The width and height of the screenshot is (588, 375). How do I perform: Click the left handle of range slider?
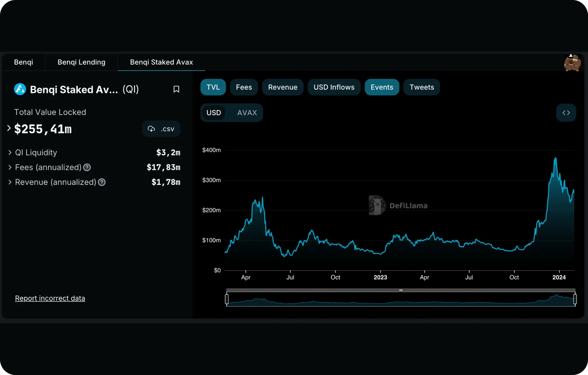pos(227,299)
